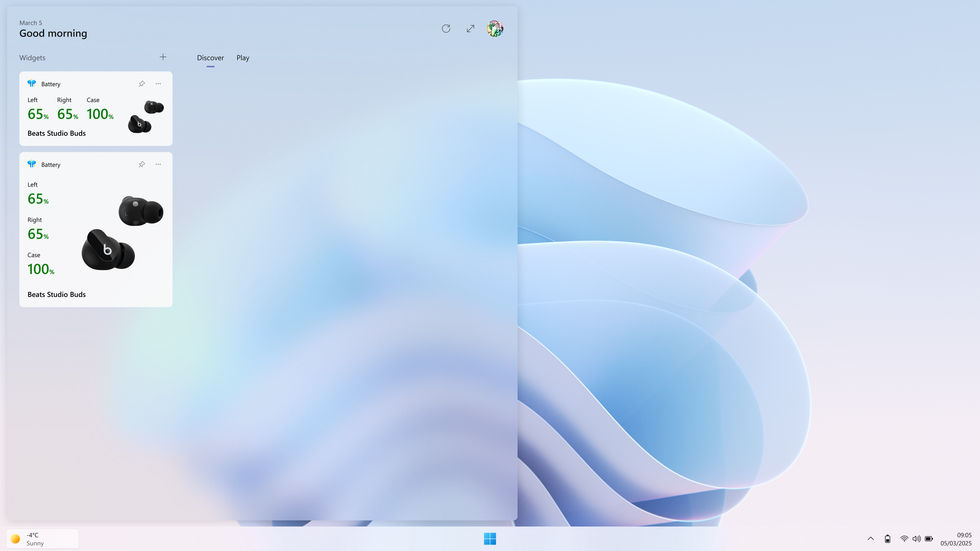Viewport: 980px width, 551px height.
Task: Click the volume icon in the system tray
Action: [x=916, y=539]
